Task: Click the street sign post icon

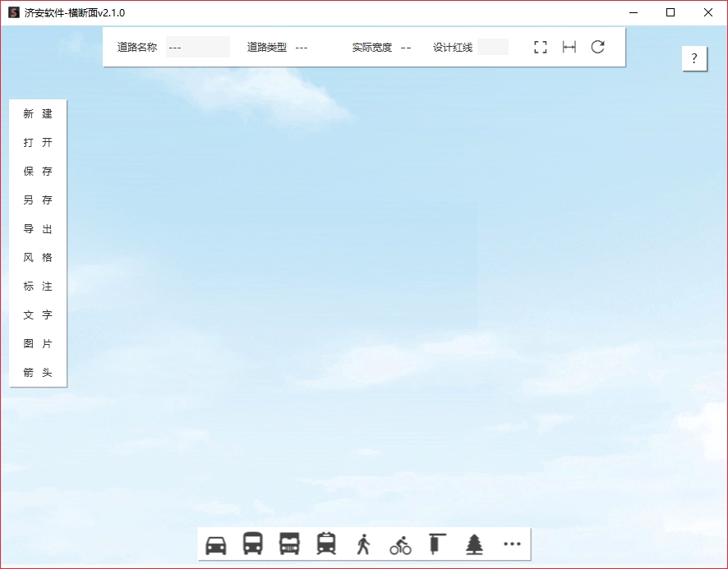Action: [436, 544]
